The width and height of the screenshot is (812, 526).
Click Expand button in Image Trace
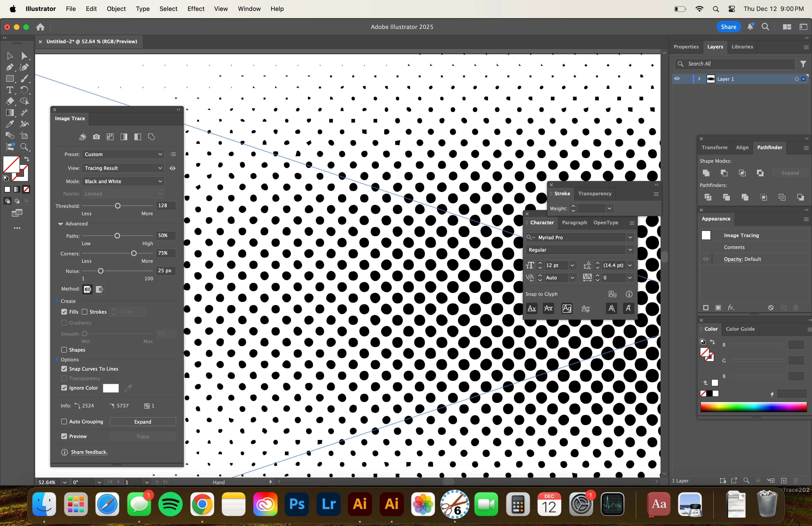pyautogui.click(x=143, y=421)
